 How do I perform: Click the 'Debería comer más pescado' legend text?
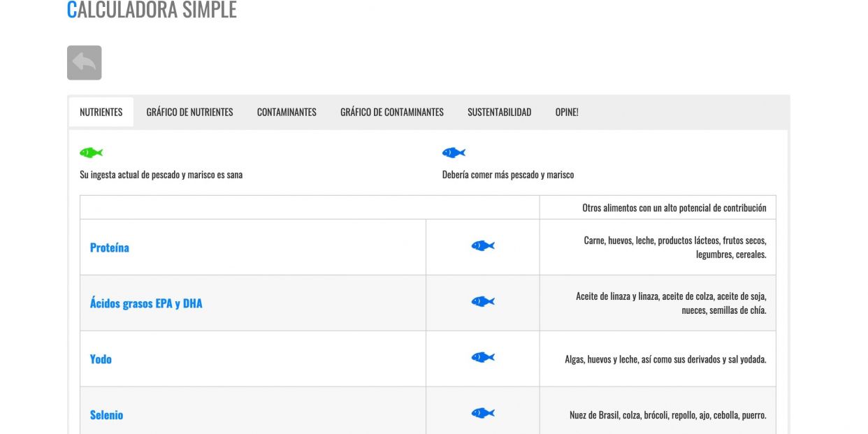508,175
